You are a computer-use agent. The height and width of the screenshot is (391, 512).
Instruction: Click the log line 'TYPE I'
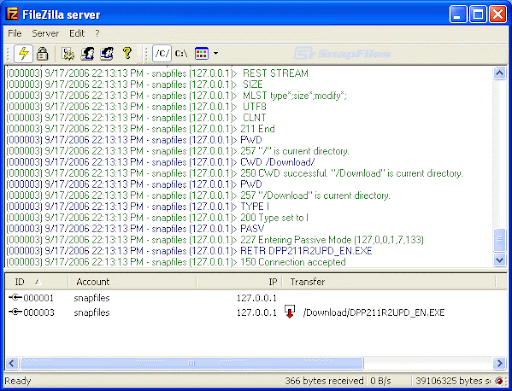click(138, 206)
